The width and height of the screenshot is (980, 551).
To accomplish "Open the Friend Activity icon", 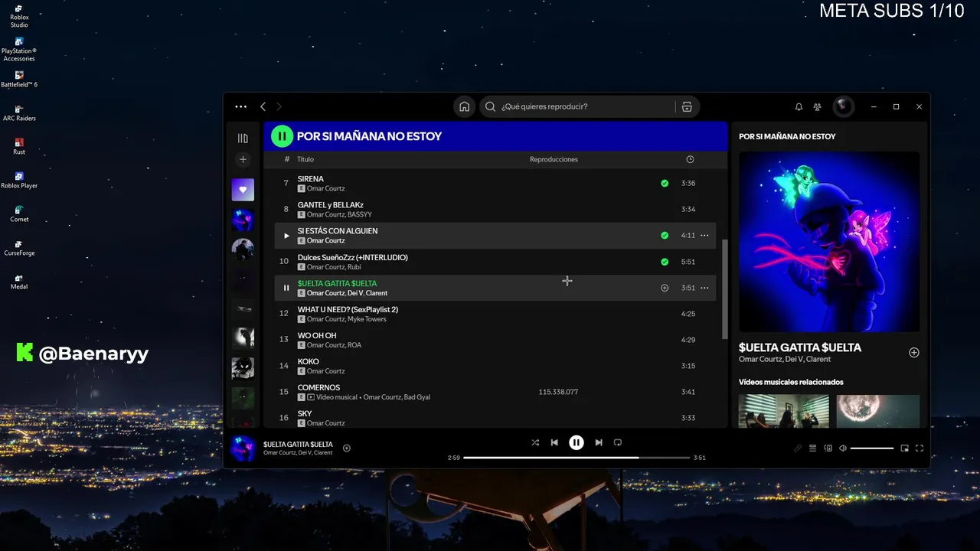I will [x=818, y=107].
